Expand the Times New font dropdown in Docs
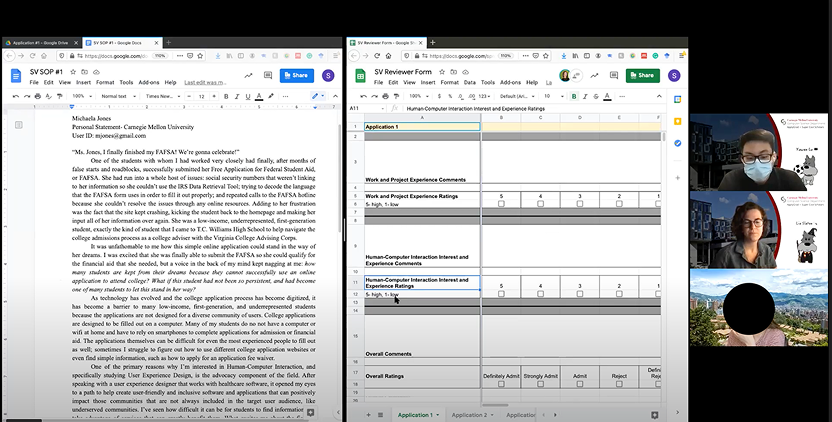832x422 pixels. [x=163, y=96]
